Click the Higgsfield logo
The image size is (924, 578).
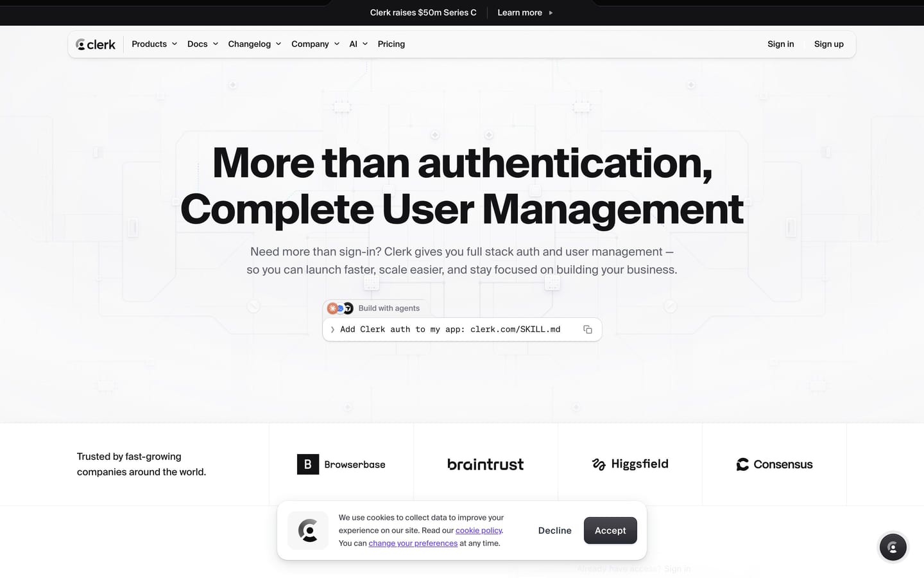pos(630,464)
